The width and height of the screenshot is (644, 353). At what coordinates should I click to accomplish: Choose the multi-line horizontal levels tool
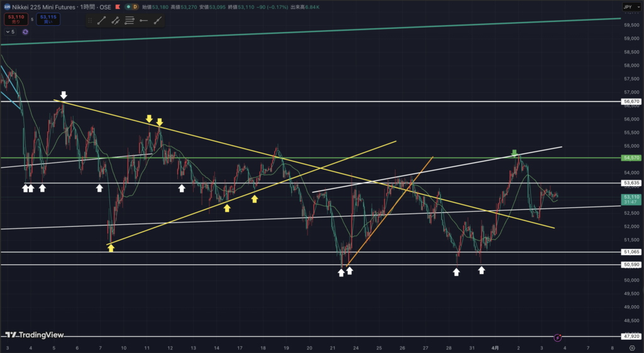[x=130, y=20]
